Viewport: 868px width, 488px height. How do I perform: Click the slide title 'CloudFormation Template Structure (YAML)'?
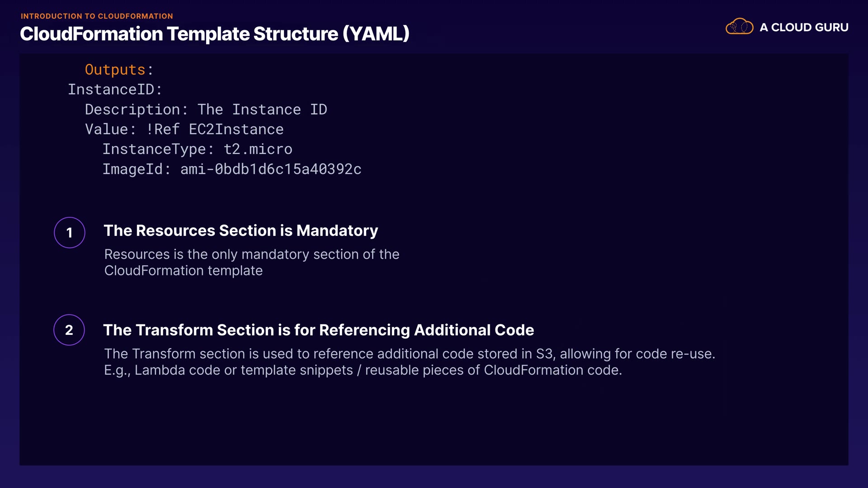click(215, 34)
